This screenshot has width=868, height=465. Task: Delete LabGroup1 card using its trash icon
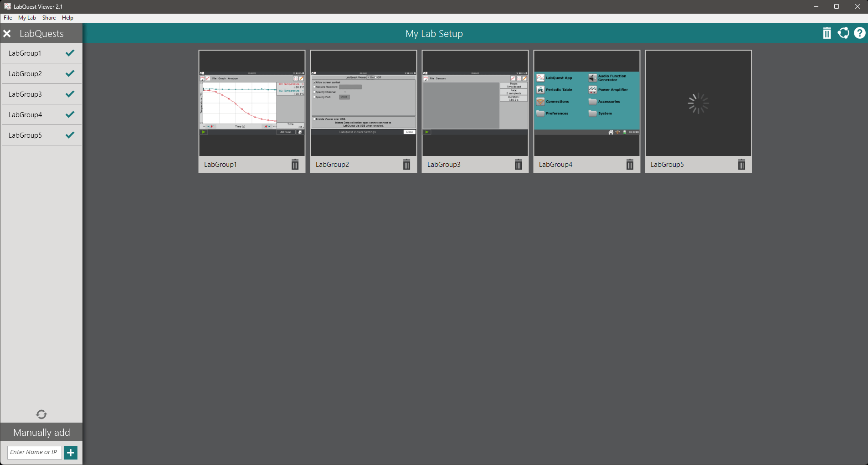(x=295, y=165)
